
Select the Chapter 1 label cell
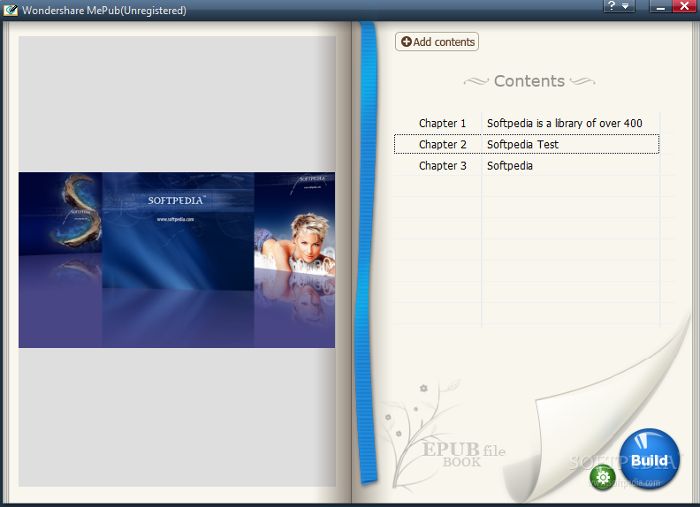point(442,123)
